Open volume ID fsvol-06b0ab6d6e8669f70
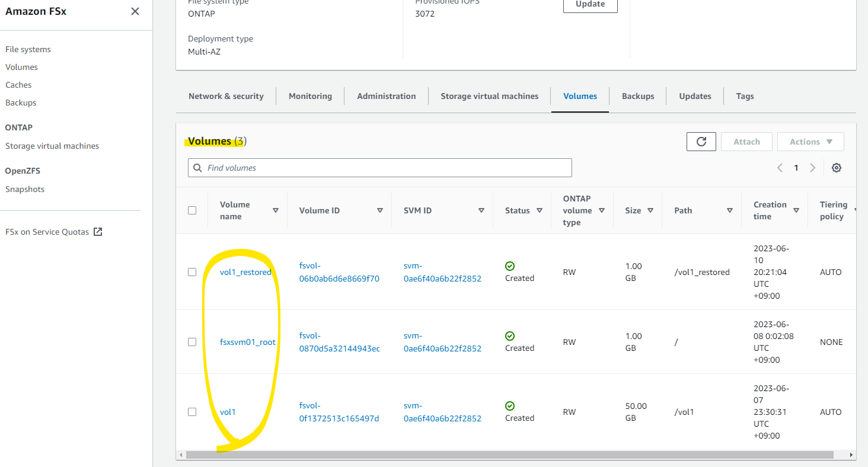868x467 pixels. pyautogui.click(x=339, y=272)
